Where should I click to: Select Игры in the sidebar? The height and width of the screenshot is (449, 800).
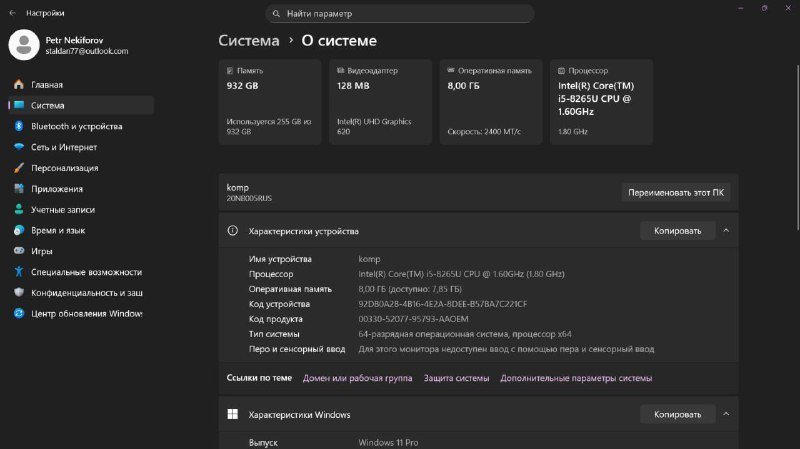(42, 251)
